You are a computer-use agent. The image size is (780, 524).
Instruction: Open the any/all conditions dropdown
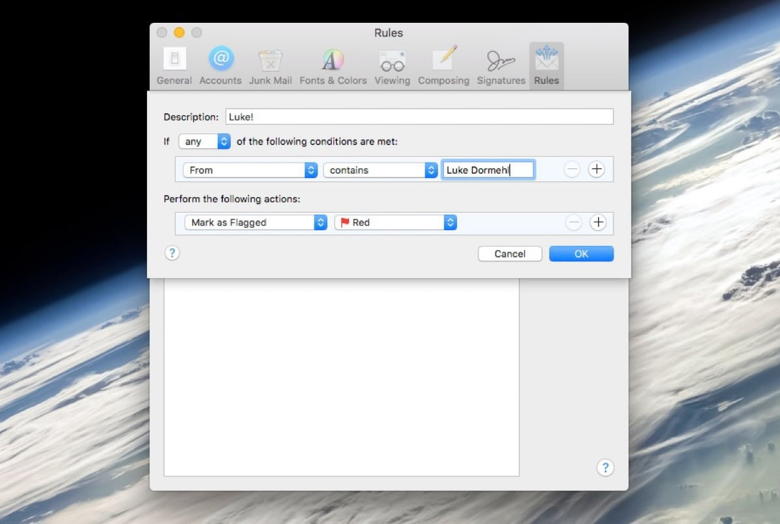(205, 142)
